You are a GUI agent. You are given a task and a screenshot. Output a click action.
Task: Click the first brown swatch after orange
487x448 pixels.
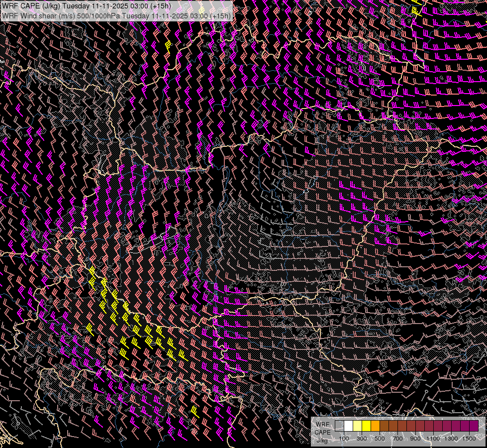[x=385, y=426]
